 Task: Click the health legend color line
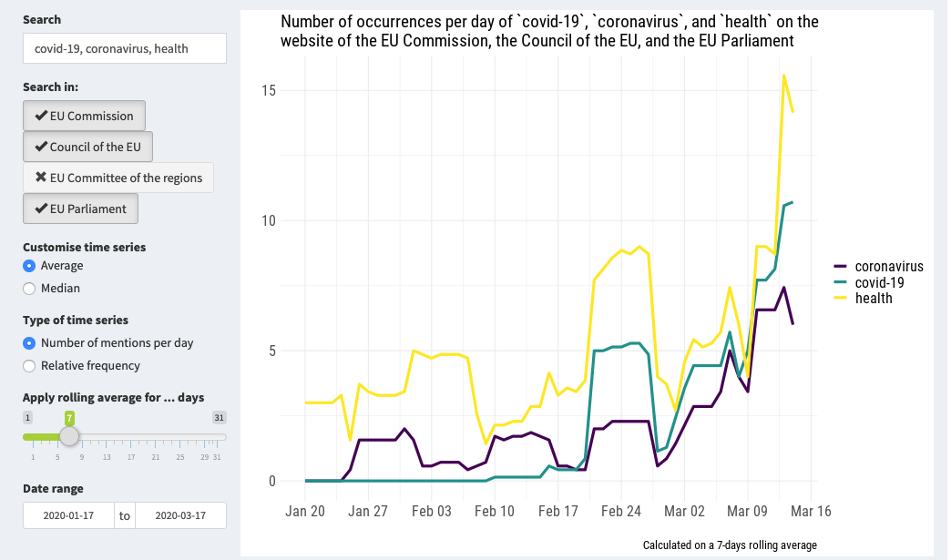842,298
